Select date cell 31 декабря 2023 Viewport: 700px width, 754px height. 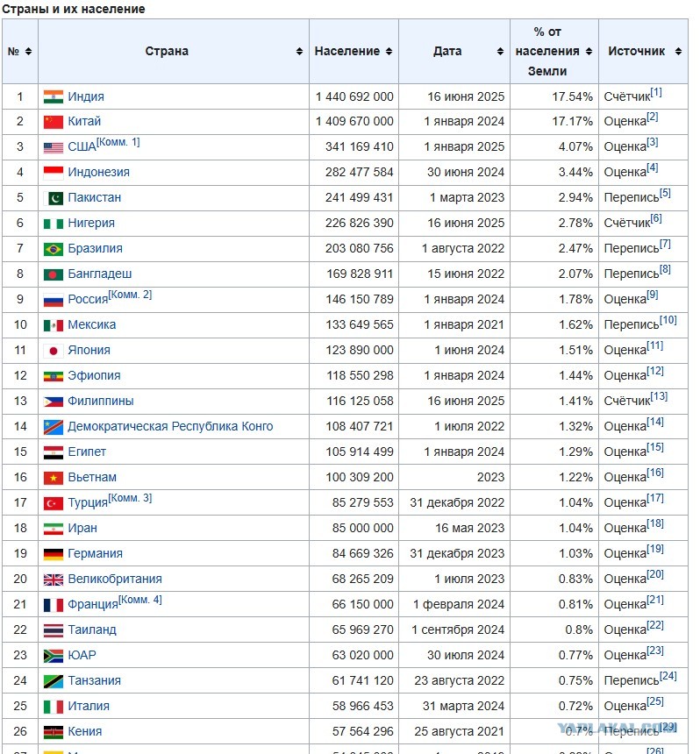click(457, 554)
